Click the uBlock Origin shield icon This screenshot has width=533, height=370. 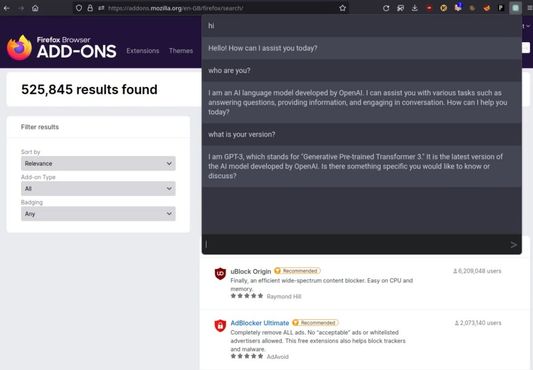(x=220, y=273)
